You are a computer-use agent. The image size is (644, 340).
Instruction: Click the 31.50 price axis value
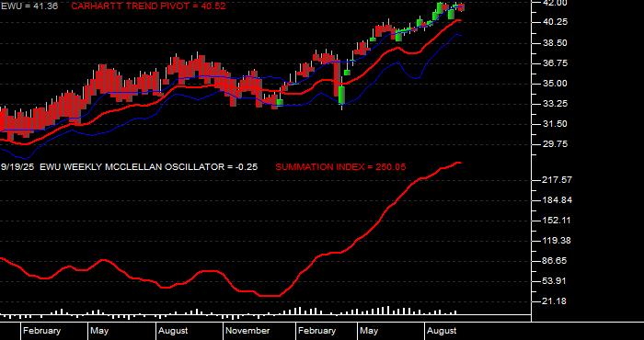pyautogui.click(x=556, y=124)
